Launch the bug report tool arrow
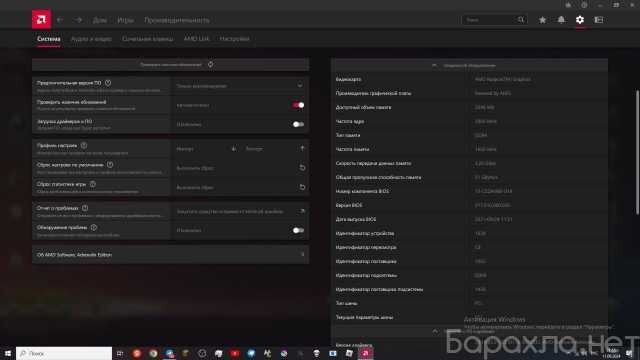640x360 pixels. [x=302, y=211]
